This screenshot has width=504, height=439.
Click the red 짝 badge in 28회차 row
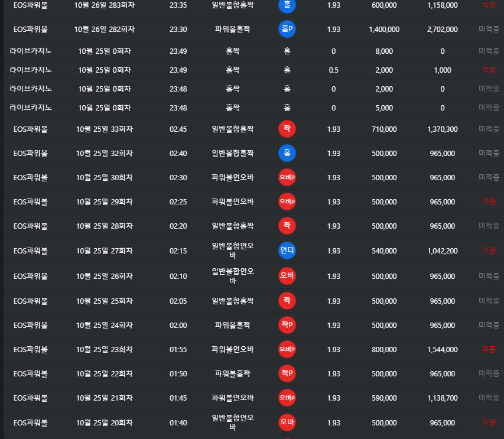(x=287, y=226)
